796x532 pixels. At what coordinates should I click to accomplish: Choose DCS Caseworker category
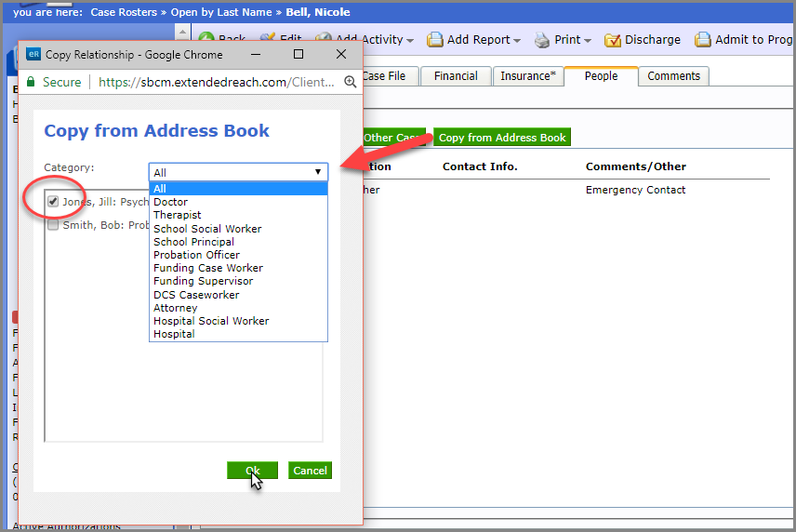point(238,295)
